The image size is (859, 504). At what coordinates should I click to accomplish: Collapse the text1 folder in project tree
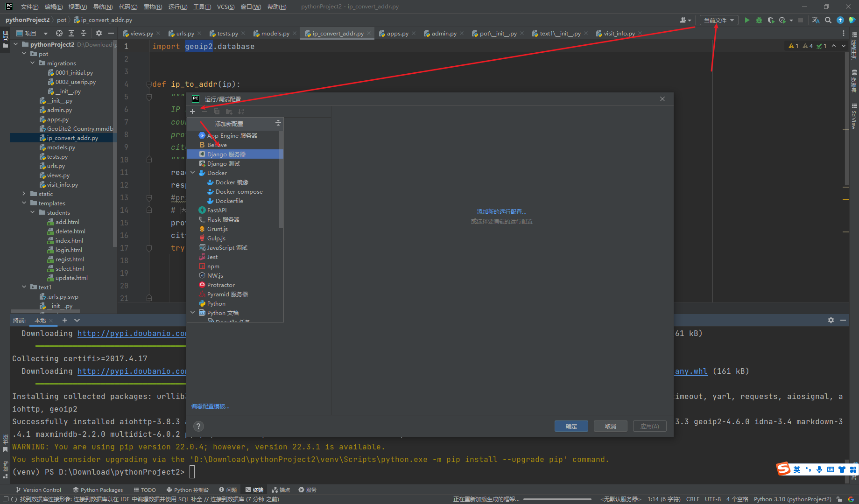click(24, 287)
